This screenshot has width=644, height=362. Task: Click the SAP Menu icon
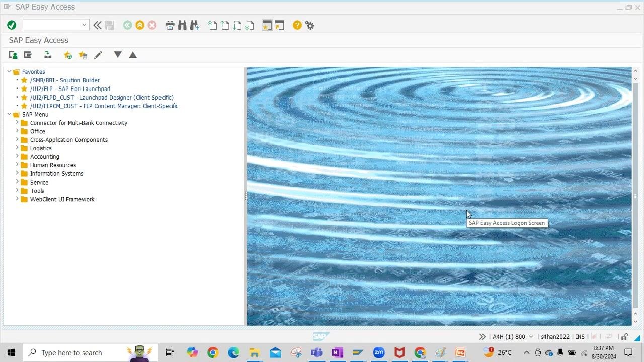pyautogui.click(x=28, y=55)
